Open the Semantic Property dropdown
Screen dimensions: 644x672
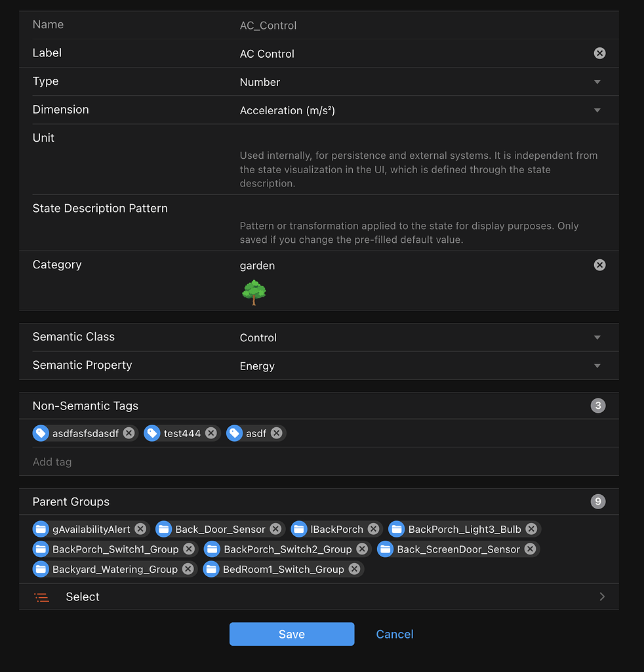tap(597, 366)
